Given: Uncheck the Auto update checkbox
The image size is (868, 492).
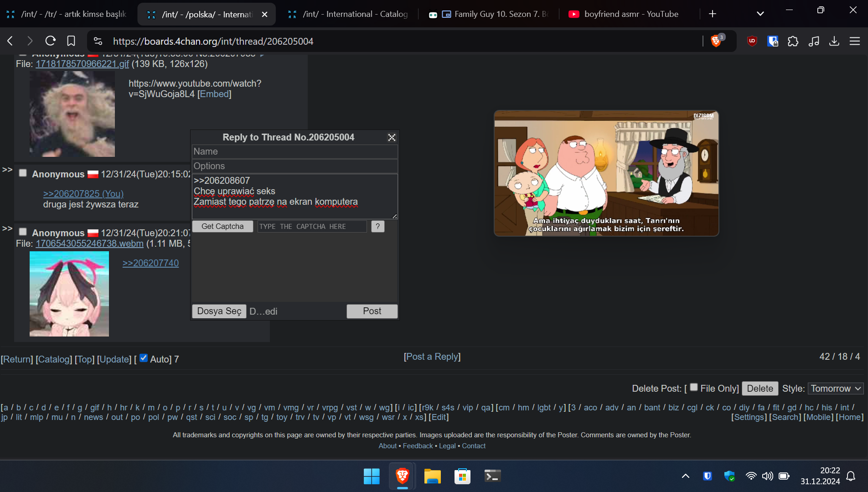Looking at the screenshot, I should [x=144, y=358].
